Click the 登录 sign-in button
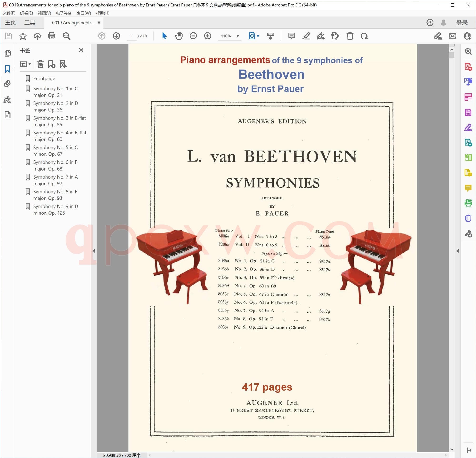Viewport: 476px width, 458px height. [462, 23]
